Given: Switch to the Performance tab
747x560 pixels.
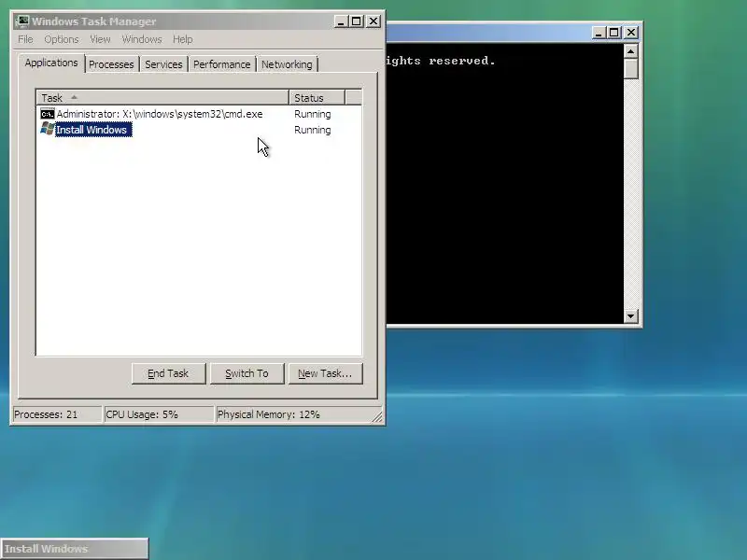Looking at the screenshot, I should coord(221,64).
